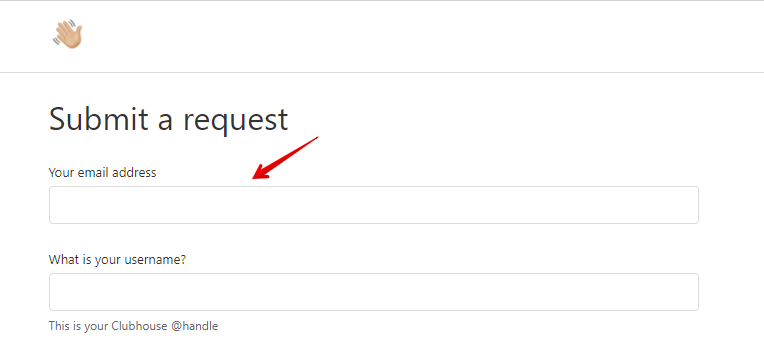The height and width of the screenshot is (364, 764).
Task: Click the tail end of the red arrow
Action: coord(316,138)
